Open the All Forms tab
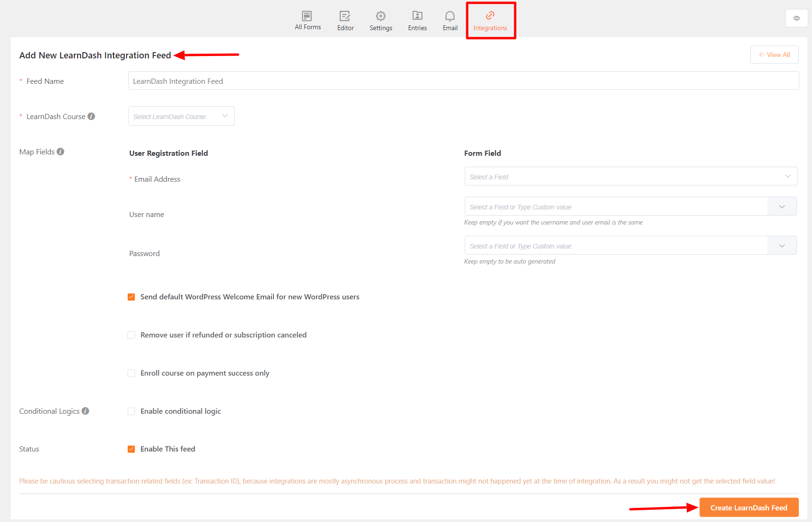The width and height of the screenshot is (812, 522). click(308, 21)
